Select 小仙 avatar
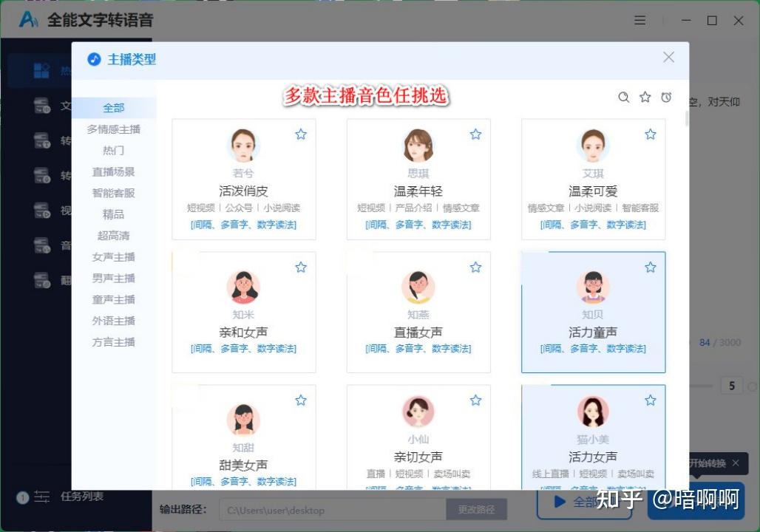The image size is (760, 532). [418, 412]
